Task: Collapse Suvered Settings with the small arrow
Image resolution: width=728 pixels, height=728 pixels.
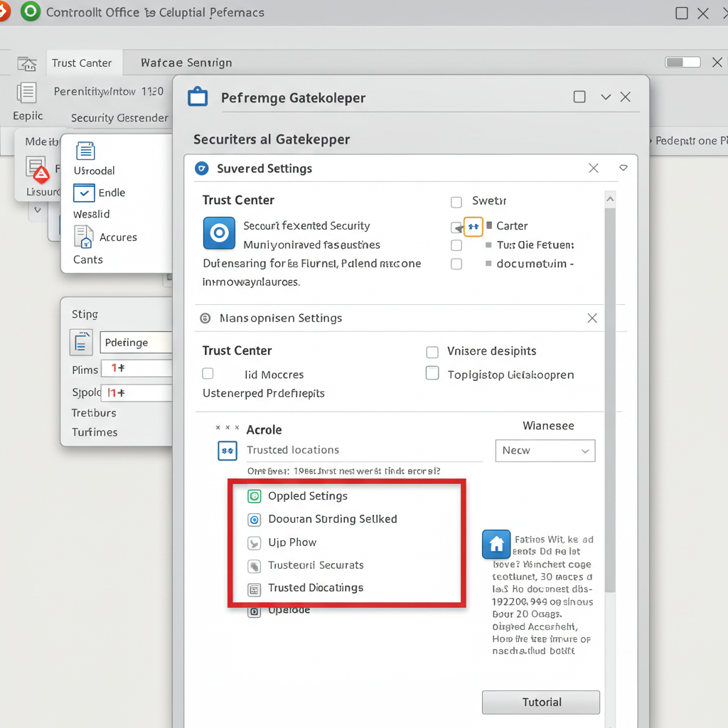Action: (x=623, y=168)
